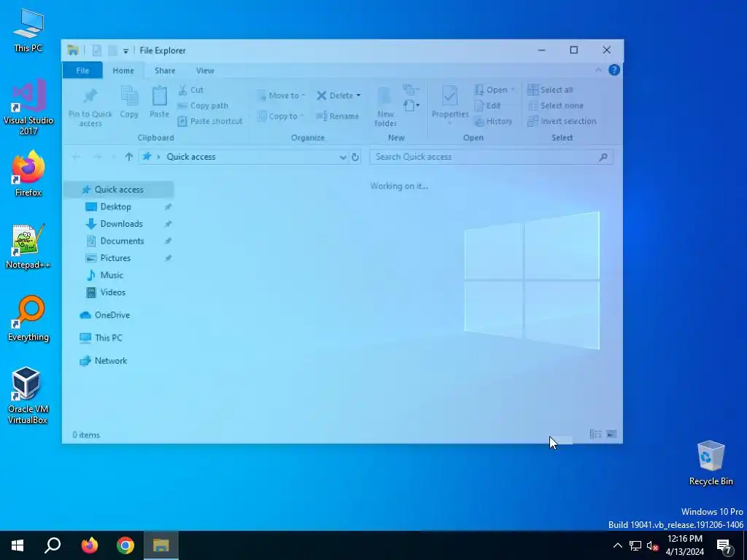Switch to the View ribbon tab
Screen dimensions: 747x560
[x=205, y=71]
